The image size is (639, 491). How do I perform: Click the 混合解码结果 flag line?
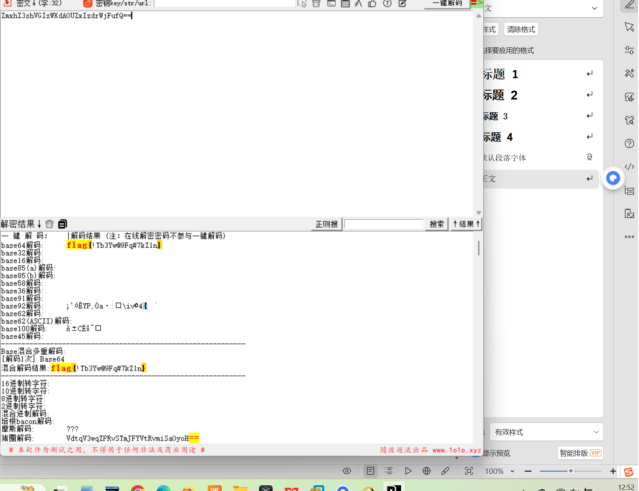coord(98,368)
